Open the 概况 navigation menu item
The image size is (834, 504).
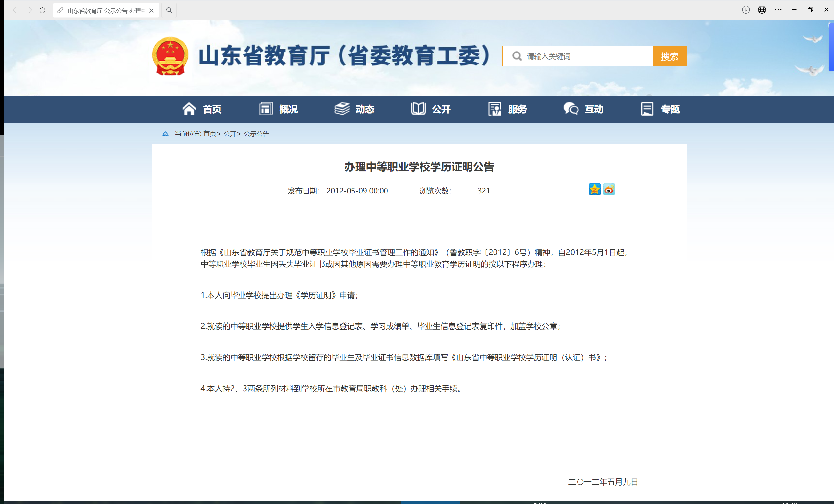279,109
